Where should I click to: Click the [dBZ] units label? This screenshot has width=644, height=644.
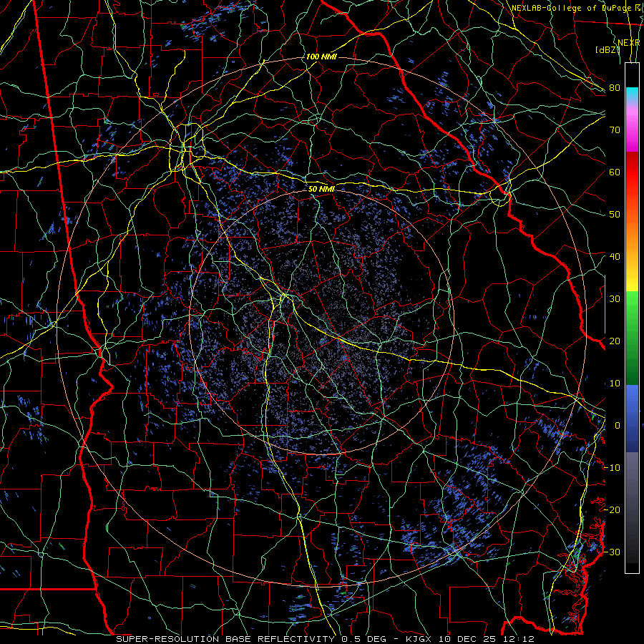[608, 50]
